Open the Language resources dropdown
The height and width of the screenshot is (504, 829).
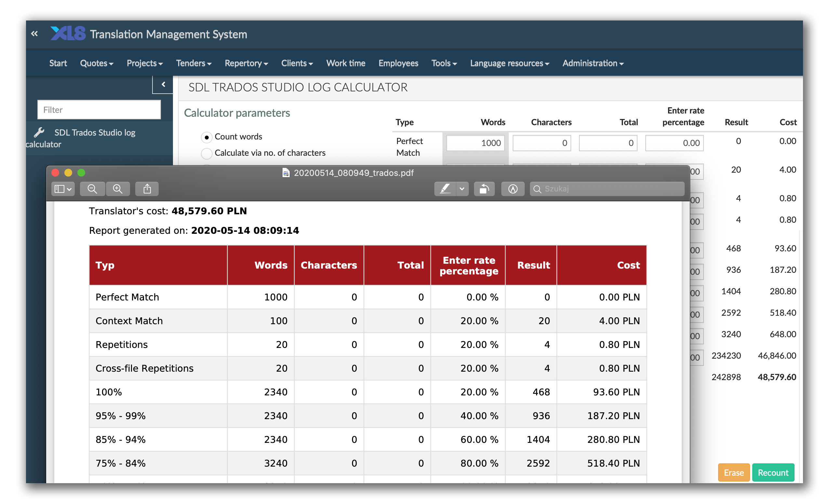(510, 63)
